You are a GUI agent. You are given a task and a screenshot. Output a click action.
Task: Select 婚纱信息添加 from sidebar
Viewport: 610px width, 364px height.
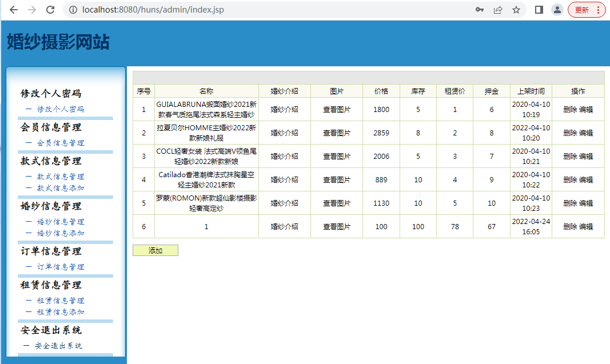coord(60,233)
